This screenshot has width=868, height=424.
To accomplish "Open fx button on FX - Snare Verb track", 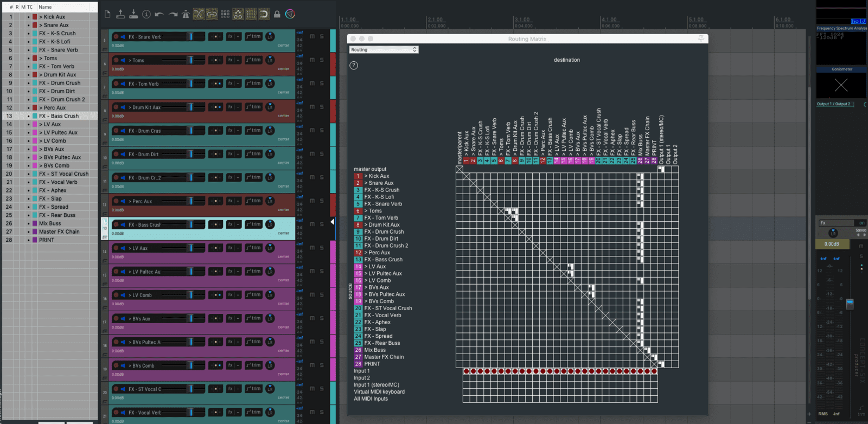I will click(234, 37).
